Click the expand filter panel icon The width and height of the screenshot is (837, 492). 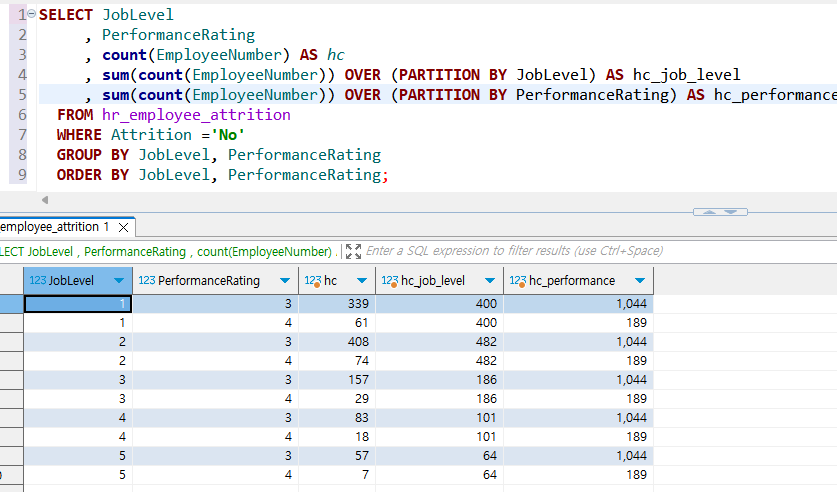point(353,251)
